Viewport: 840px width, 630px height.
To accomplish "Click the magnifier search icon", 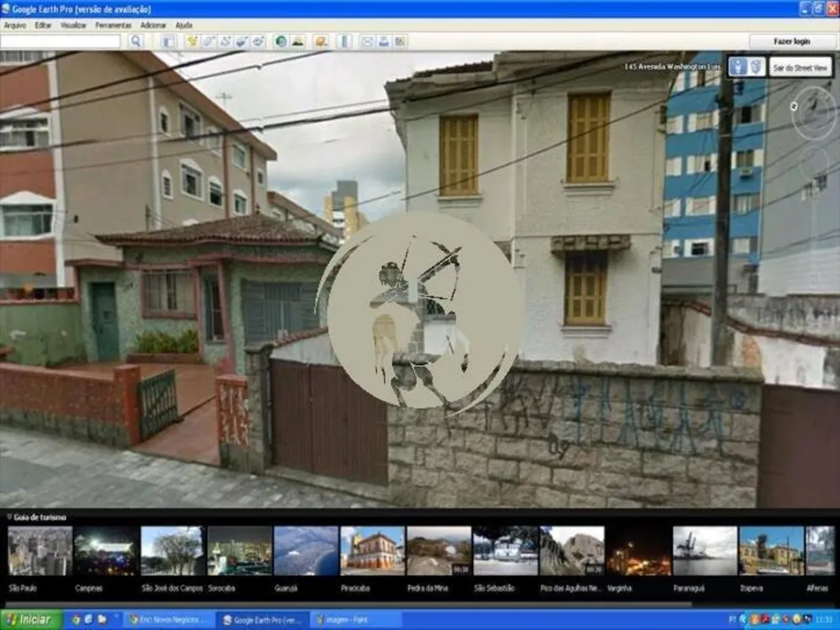I will click(136, 41).
